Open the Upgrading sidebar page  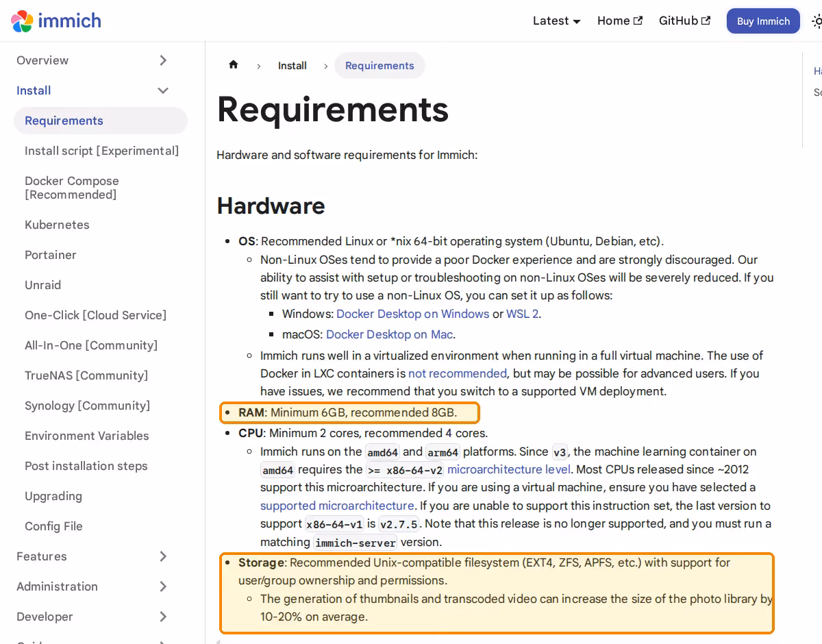(53, 496)
